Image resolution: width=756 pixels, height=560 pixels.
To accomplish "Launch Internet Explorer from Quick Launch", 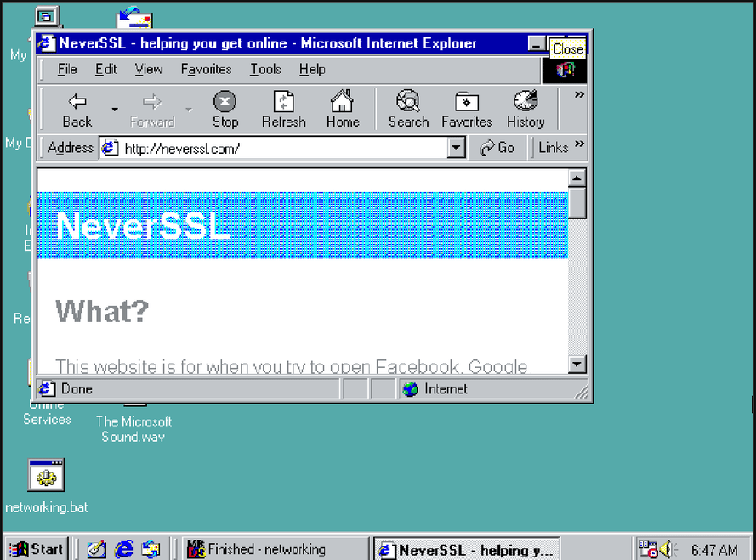I will tap(123, 549).
